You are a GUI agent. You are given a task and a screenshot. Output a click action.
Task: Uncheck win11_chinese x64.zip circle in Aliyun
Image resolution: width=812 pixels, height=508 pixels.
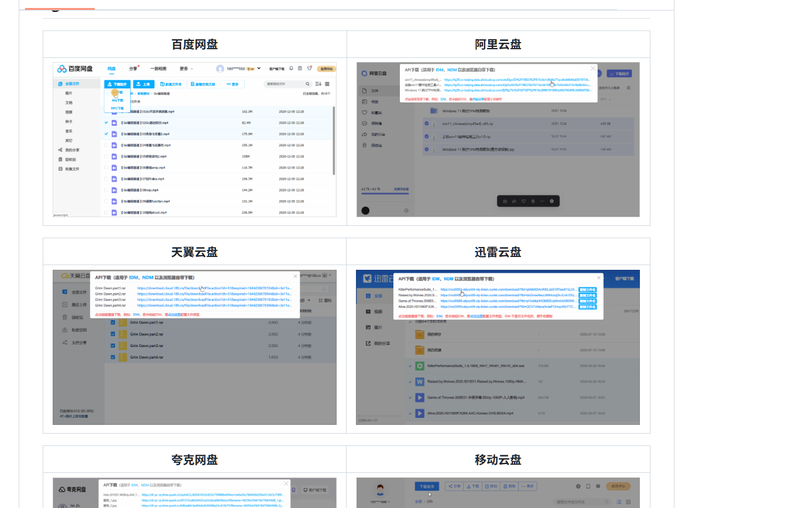(x=426, y=123)
